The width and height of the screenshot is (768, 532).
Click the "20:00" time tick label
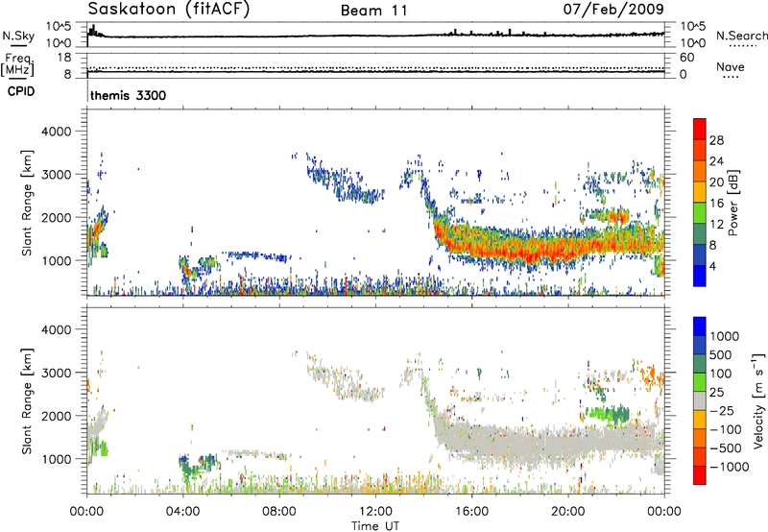567,512
